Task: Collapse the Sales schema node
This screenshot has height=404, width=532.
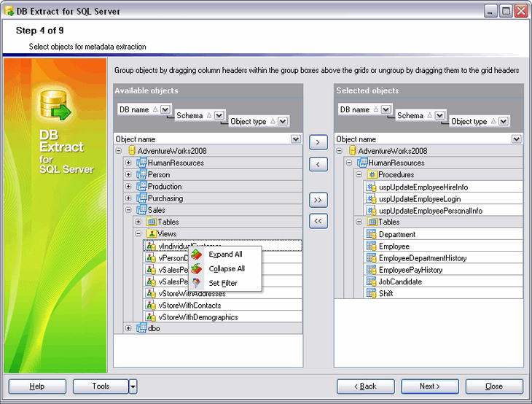Action: pyautogui.click(x=128, y=210)
